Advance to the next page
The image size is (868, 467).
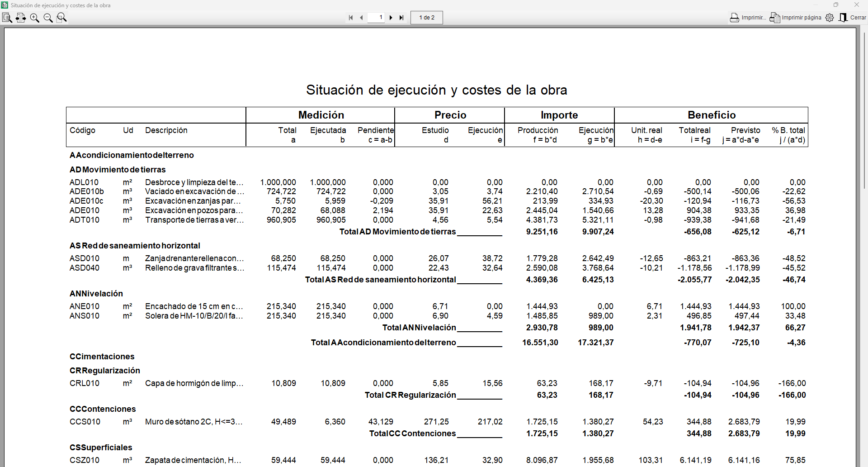[x=391, y=18]
